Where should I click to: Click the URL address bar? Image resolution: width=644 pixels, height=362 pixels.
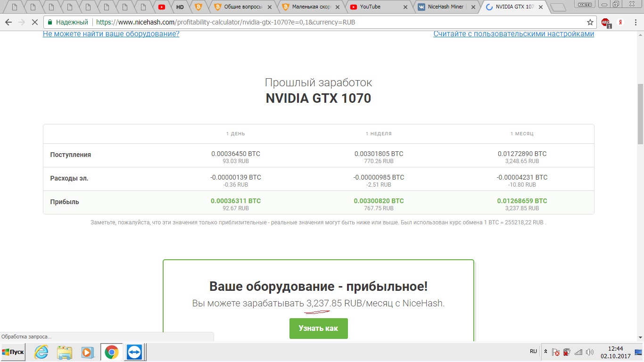coord(330,22)
